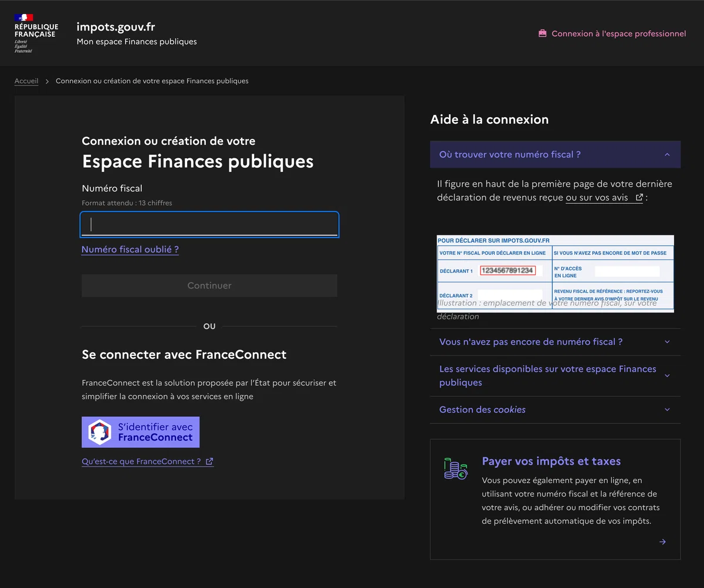Click "Numéro fiscal oublié ?" link

pos(130,249)
